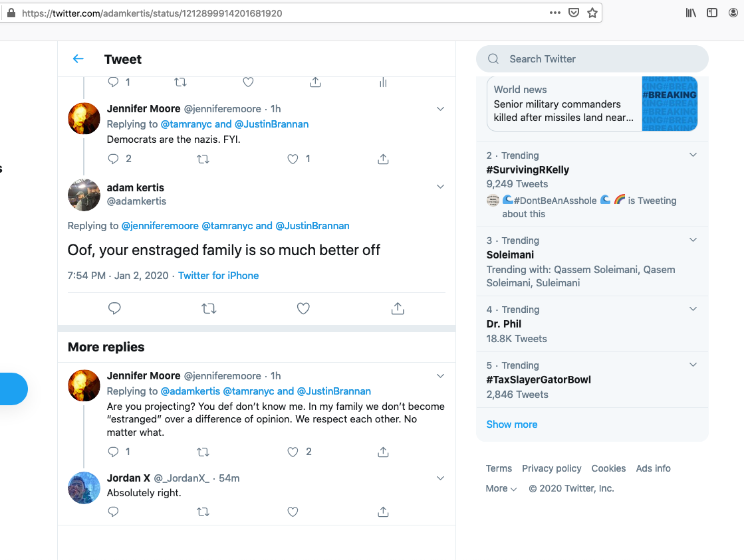Open chevron menu for #SurvivingRKelly trend
Screen dimensions: 744x560
(693, 155)
